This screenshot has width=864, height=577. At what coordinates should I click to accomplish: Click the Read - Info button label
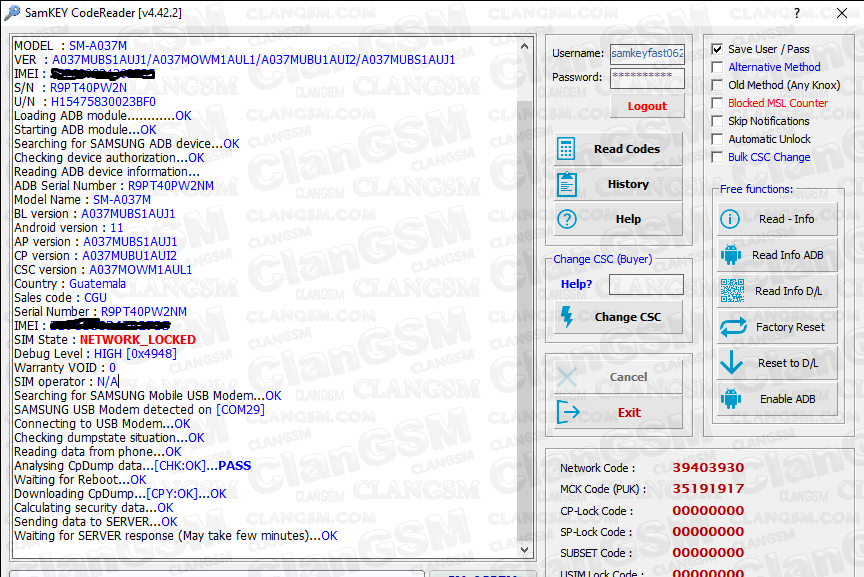tap(786, 219)
